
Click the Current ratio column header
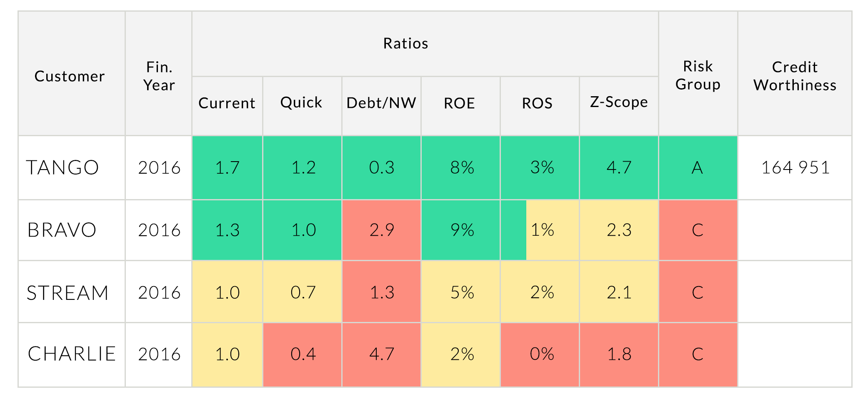(227, 103)
